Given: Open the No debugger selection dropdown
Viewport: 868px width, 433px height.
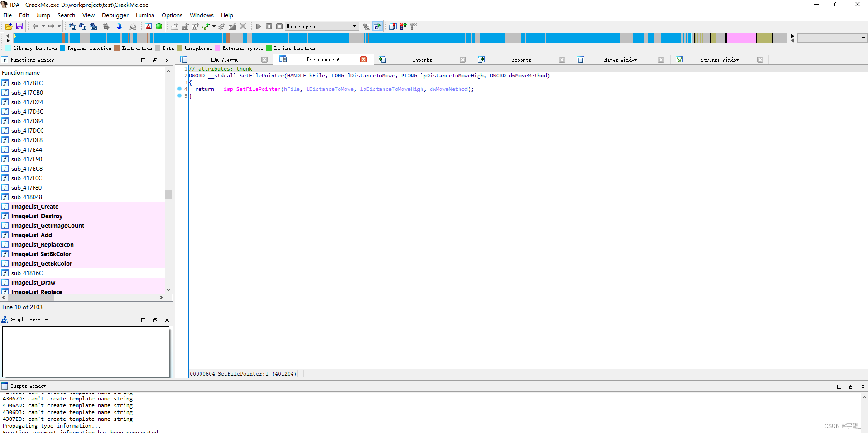Looking at the screenshot, I should [x=322, y=26].
